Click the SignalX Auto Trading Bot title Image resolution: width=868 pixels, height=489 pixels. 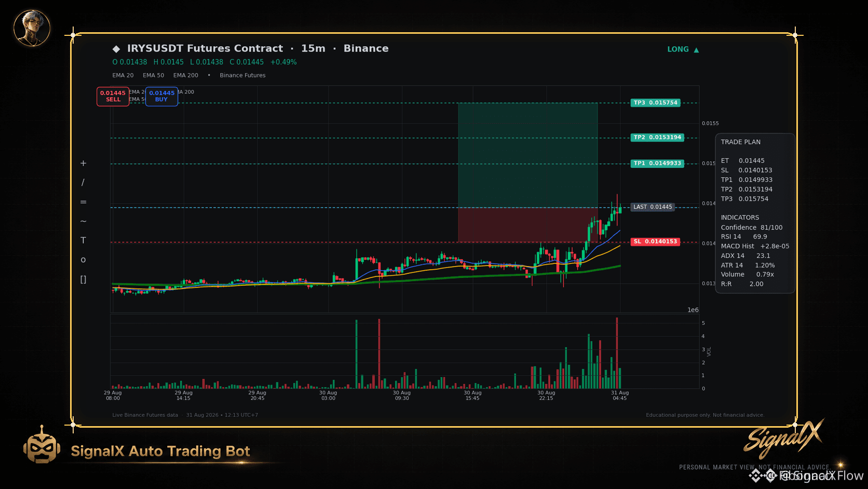click(x=160, y=451)
